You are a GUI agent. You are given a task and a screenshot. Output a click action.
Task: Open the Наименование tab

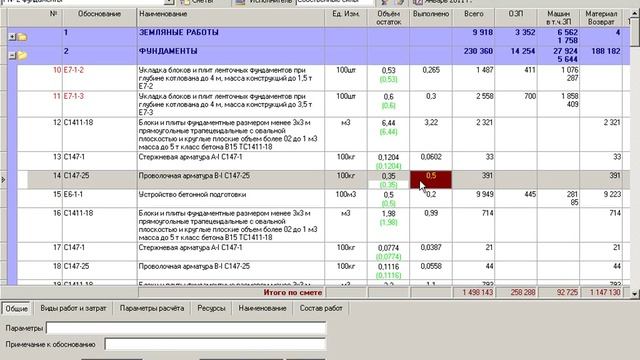[x=262, y=309]
